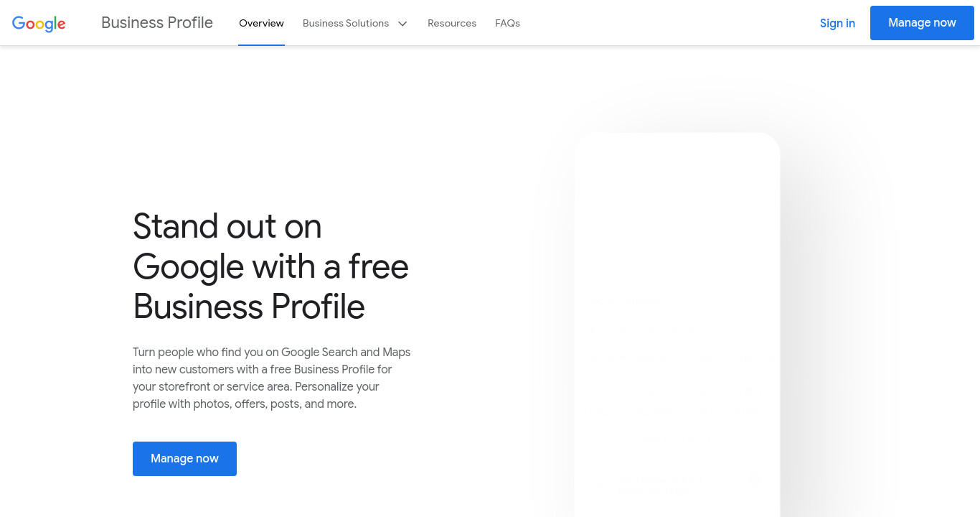Go to the FAQs section
980x517 pixels.
click(507, 23)
